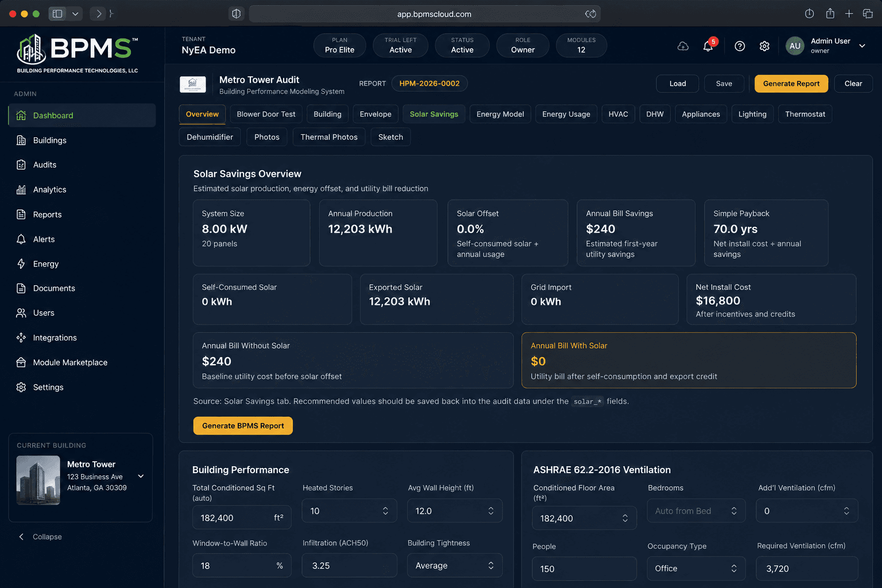The width and height of the screenshot is (882, 588).
Task: Switch to the Dehumidifier tab
Action: click(x=210, y=137)
